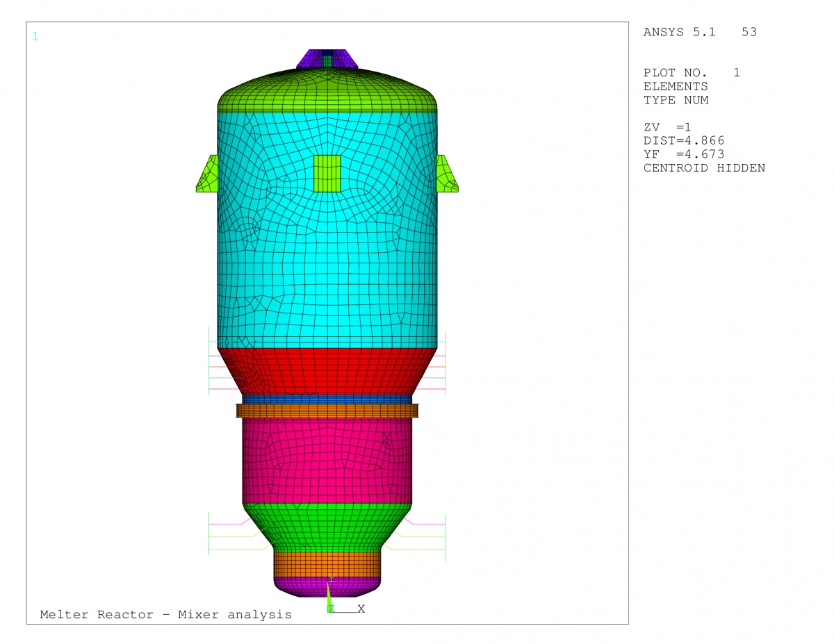Select the 'CENTROID HIDDEN' legend text
This screenshot has width=834, height=644.
click(x=704, y=168)
